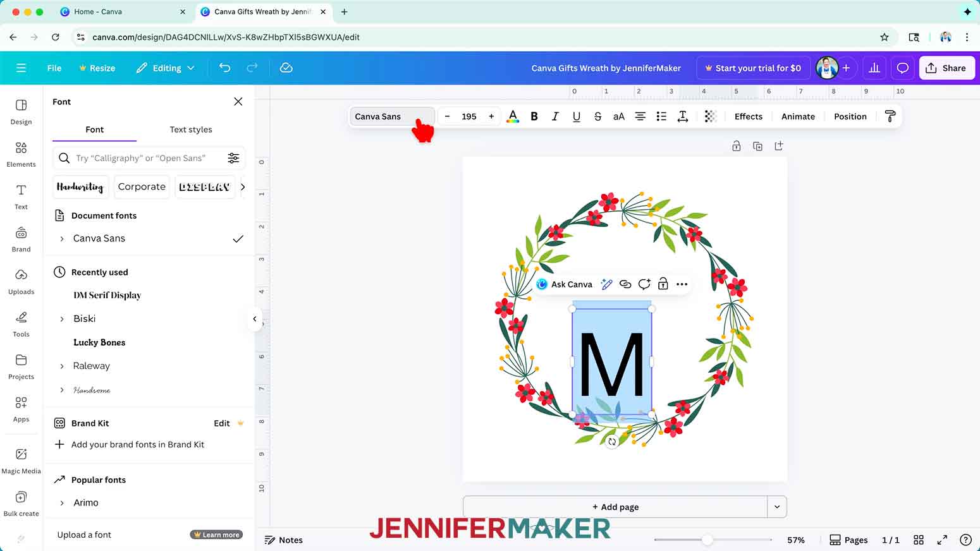Expand Biski font variants
The image size is (980, 551).
(61, 319)
